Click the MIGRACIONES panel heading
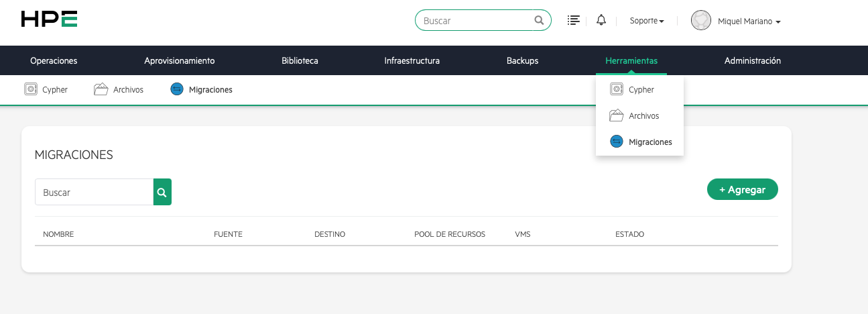The height and width of the screenshot is (314, 868). pos(74,155)
